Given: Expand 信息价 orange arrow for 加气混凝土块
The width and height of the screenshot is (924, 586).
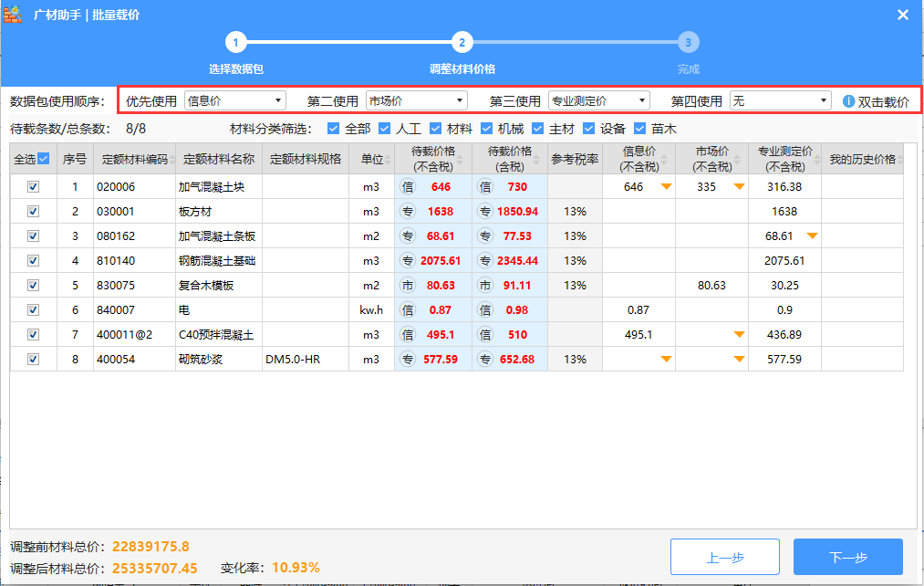Looking at the screenshot, I should pos(666,187).
